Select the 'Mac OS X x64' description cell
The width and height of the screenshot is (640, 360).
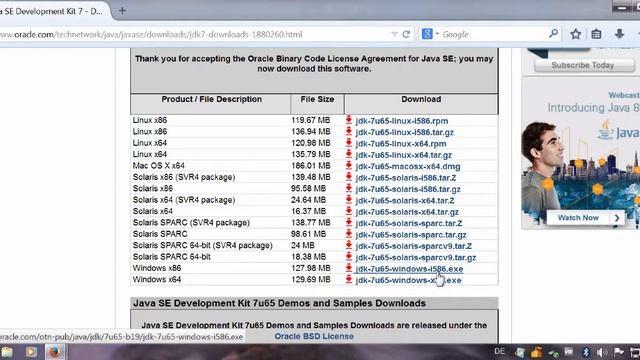pyautogui.click(x=158, y=166)
